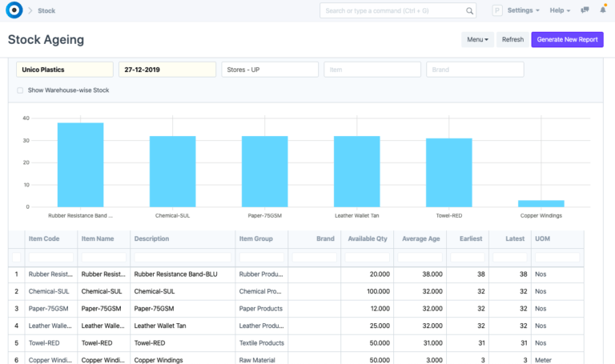Click the Average Age column header

tap(420, 238)
